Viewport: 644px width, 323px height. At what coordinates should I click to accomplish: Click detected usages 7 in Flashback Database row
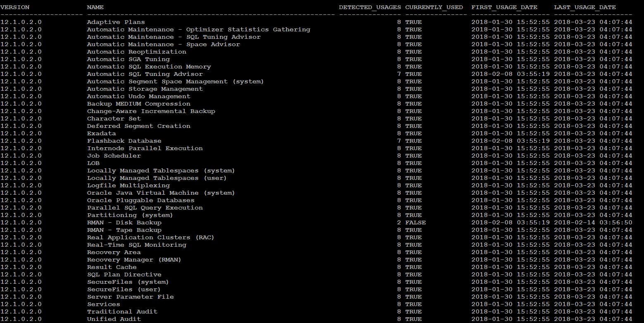click(399, 141)
